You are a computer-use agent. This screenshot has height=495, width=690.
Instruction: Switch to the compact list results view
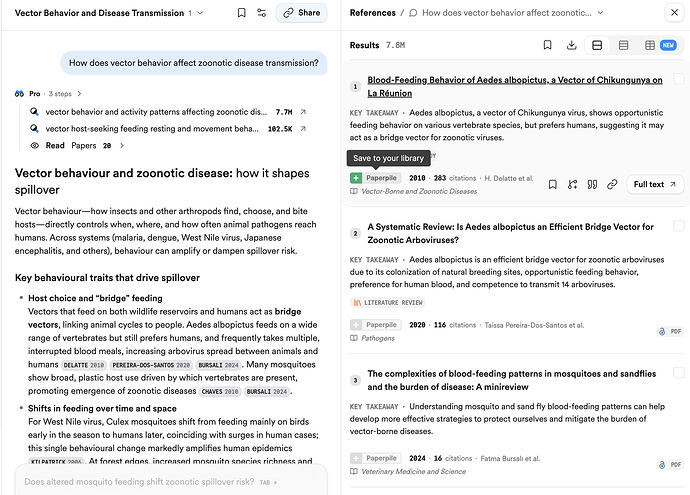click(623, 45)
